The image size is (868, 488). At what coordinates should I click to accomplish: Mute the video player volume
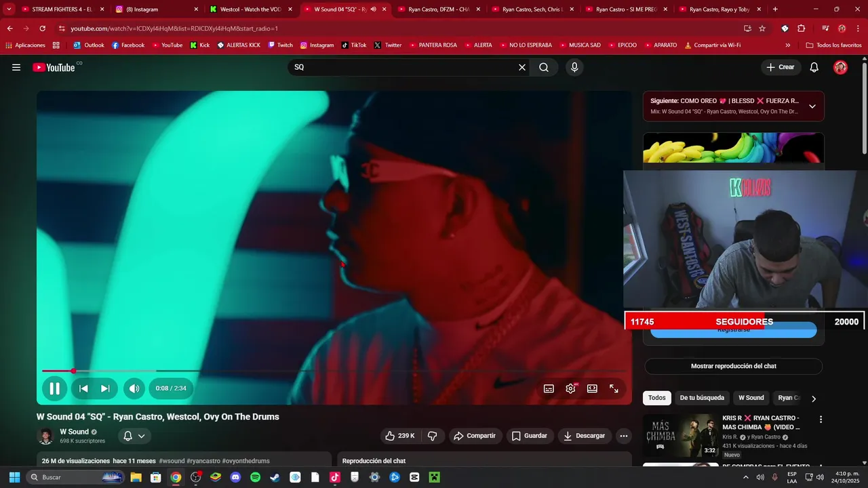[x=134, y=388]
